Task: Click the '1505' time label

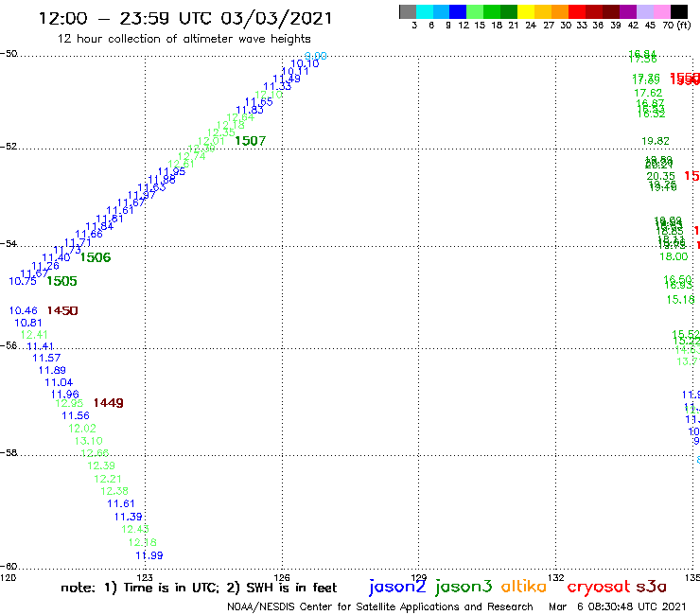Action: tap(61, 281)
